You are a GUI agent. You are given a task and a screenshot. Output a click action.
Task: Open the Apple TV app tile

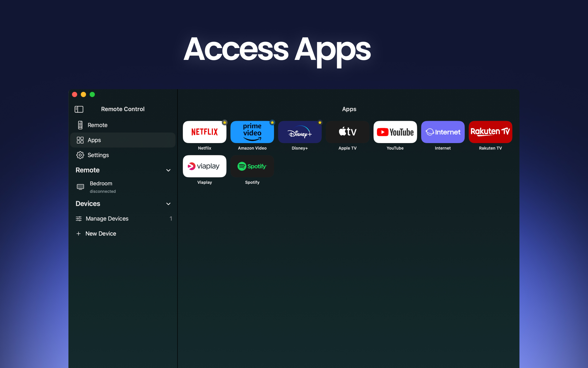coord(347,132)
